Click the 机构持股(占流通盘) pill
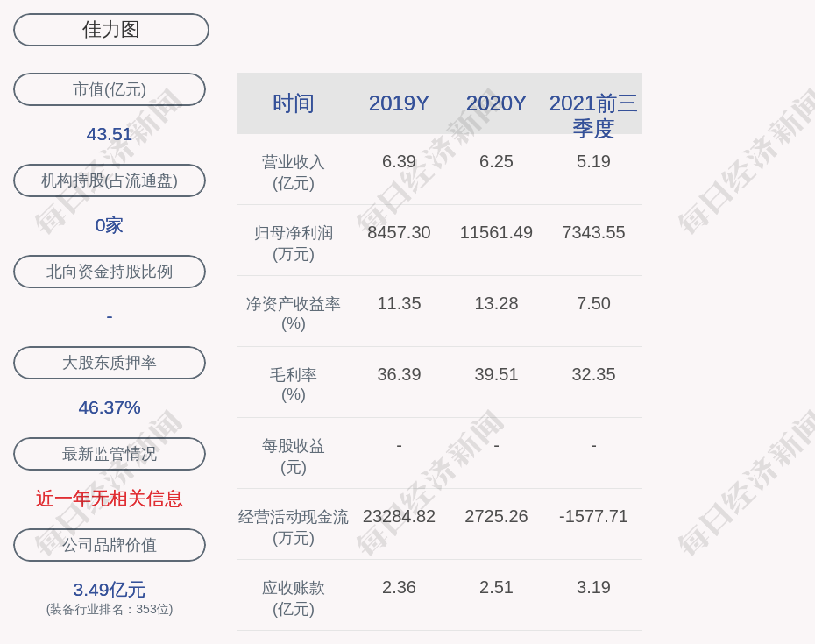 (x=110, y=180)
